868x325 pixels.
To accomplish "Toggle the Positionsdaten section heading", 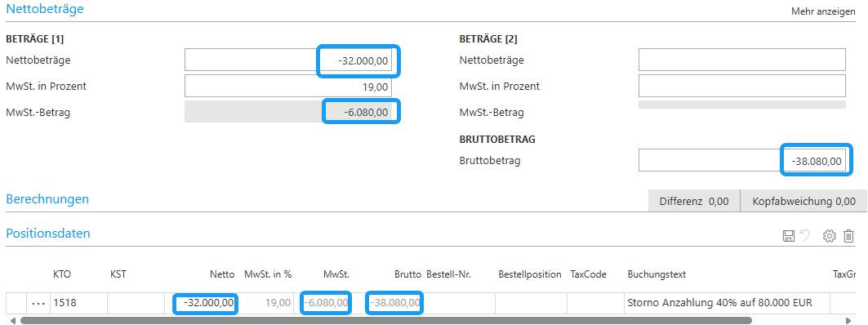I will click(x=48, y=233).
